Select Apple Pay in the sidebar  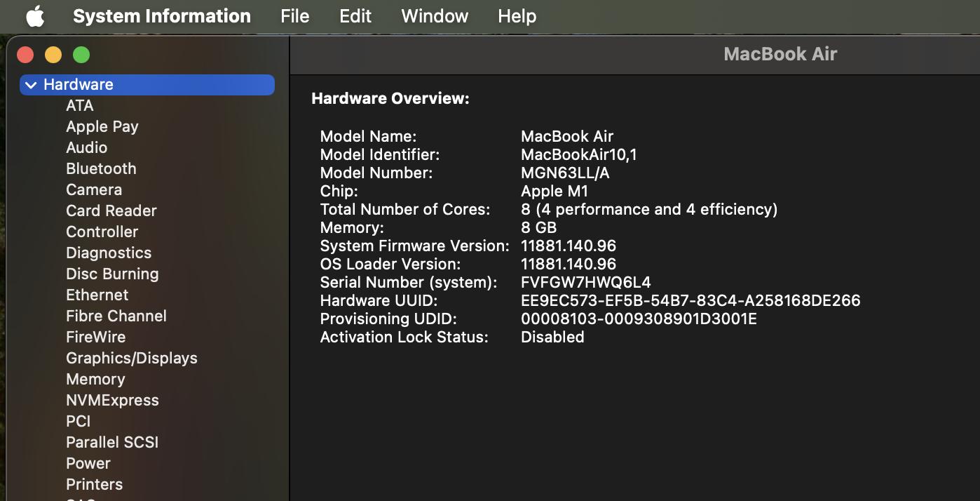point(102,126)
